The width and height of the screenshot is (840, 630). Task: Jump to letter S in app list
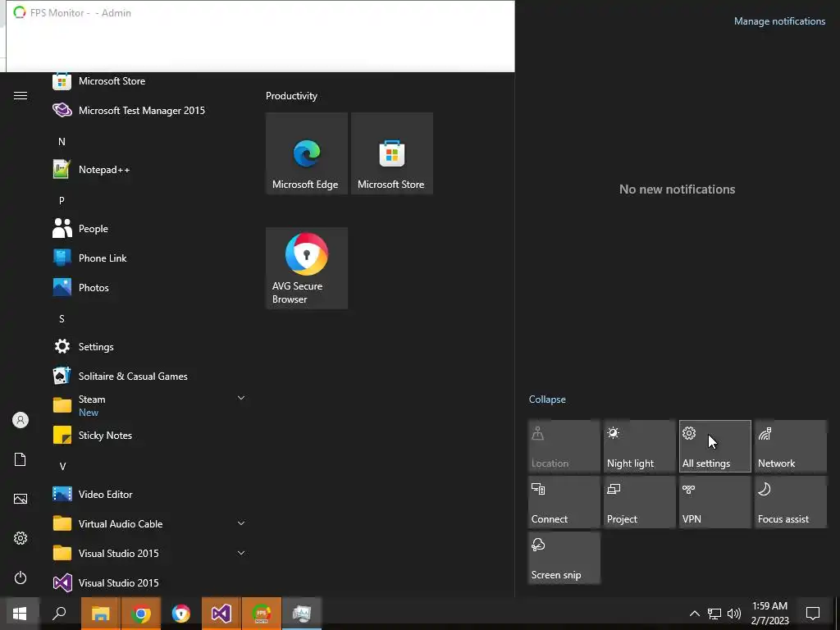62,319
